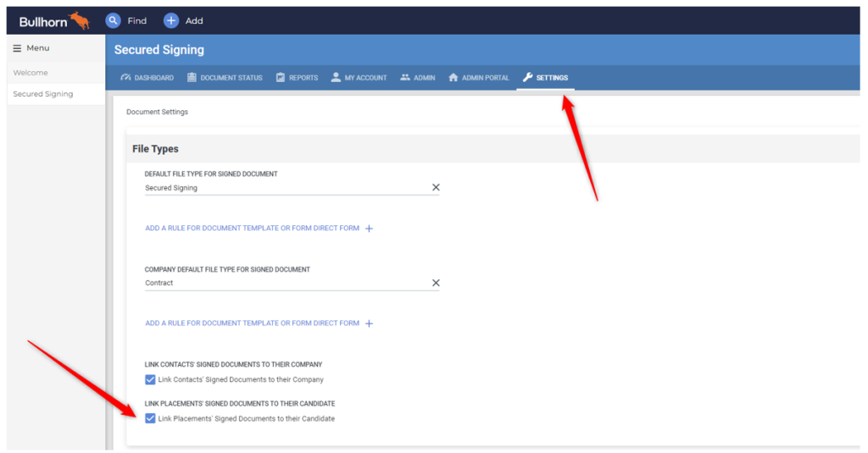Click plus icon beside first Add a Rule

[369, 229]
